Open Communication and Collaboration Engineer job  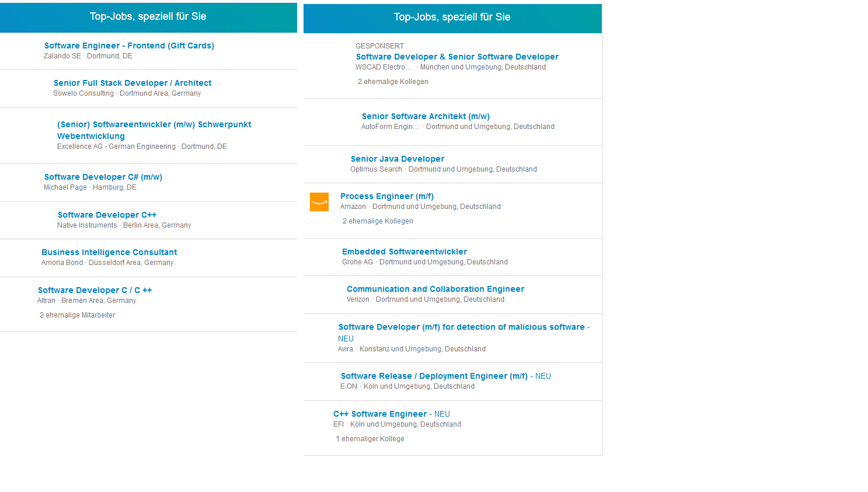435,289
